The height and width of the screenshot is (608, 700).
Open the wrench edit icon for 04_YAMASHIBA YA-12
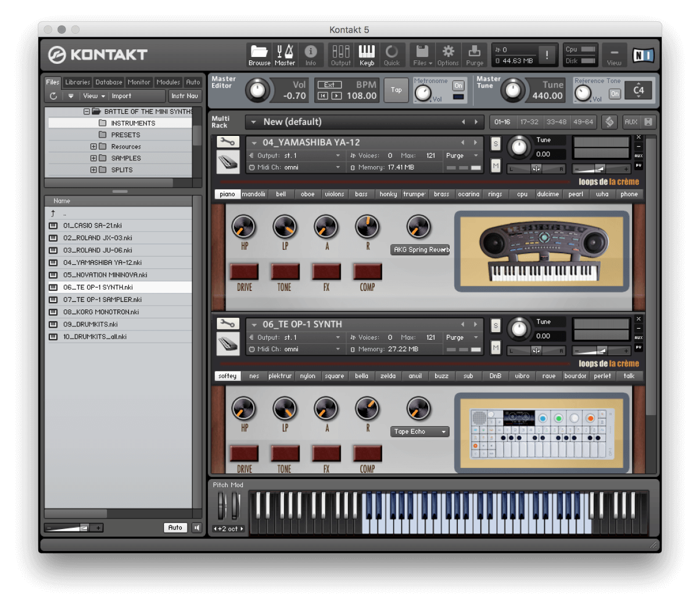228,141
